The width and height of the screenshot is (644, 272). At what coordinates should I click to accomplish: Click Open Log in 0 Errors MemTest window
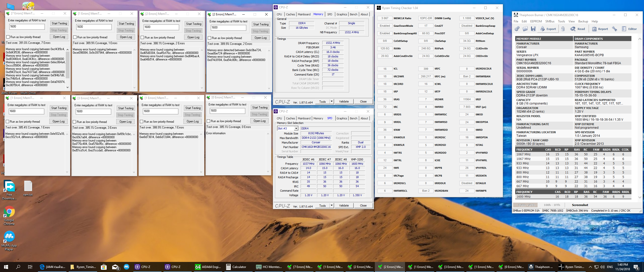click(x=260, y=121)
